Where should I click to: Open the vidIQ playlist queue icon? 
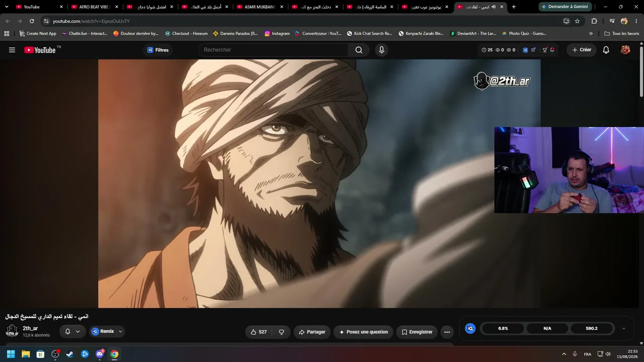click(x=533, y=50)
